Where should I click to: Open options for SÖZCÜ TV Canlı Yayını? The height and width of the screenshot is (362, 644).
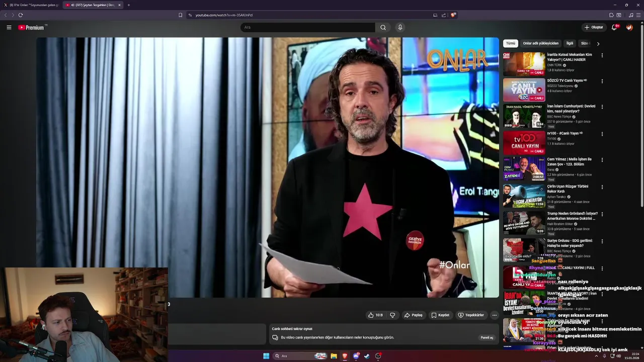click(x=602, y=81)
